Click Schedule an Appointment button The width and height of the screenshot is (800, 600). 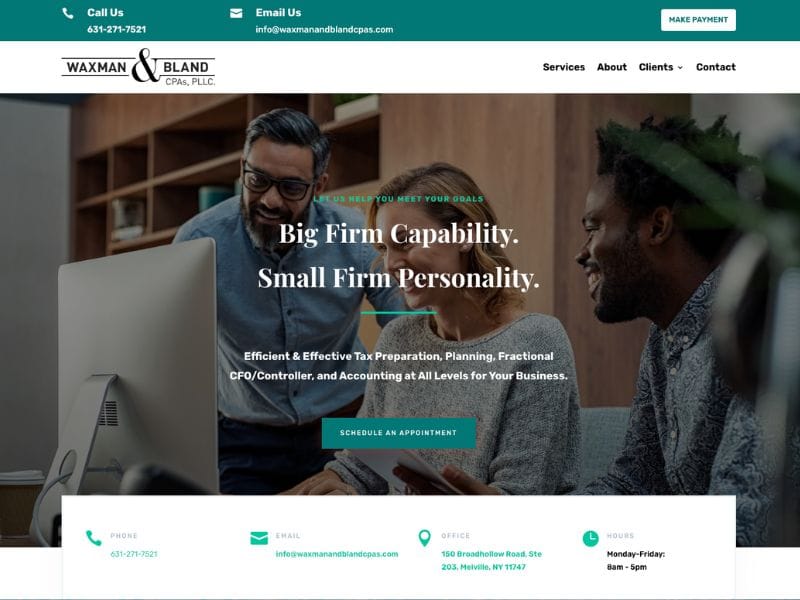pos(399,433)
